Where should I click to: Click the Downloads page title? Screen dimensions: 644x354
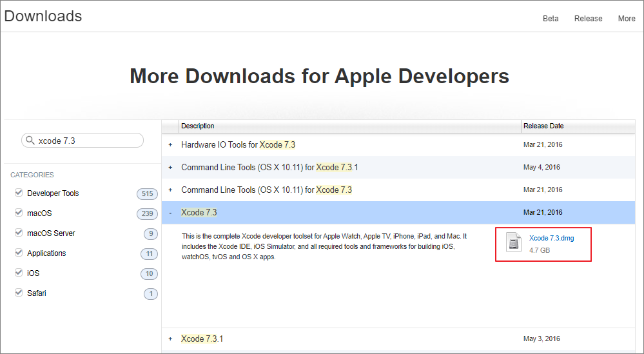pyautogui.click(x=43, y=16)
